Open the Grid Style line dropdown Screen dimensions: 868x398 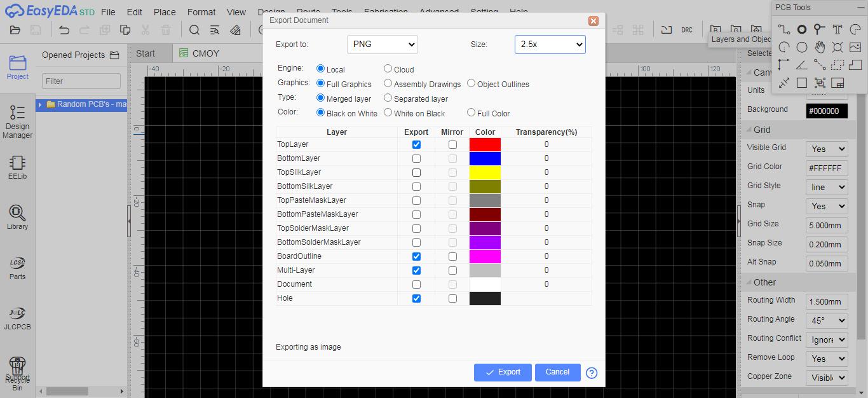(x=827, y=187)
